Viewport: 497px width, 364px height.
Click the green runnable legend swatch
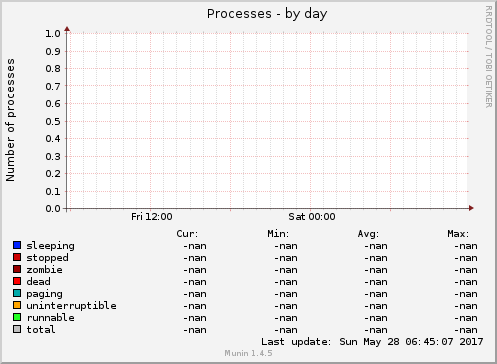[17, 317]
